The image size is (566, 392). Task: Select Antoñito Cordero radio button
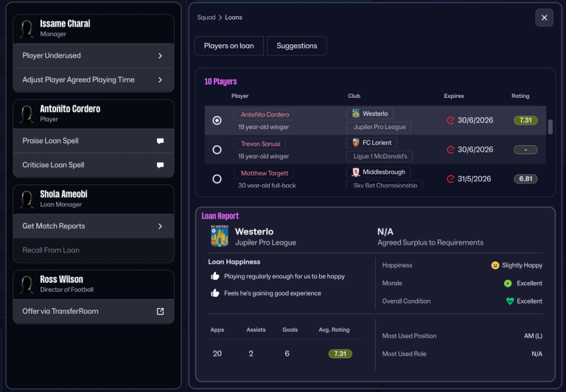(x=217, y=120)
